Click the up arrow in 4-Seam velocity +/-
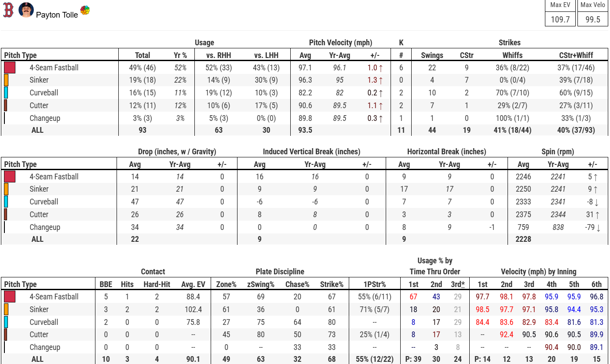Viewport: 610px width, 364px height. 381,68
